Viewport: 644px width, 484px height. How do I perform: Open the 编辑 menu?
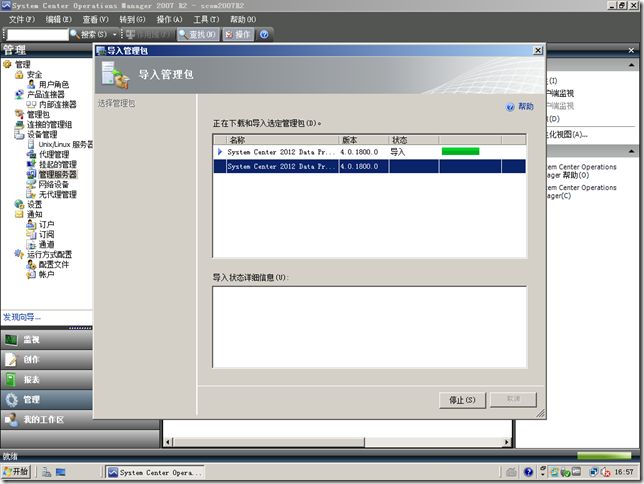(58, 19)
